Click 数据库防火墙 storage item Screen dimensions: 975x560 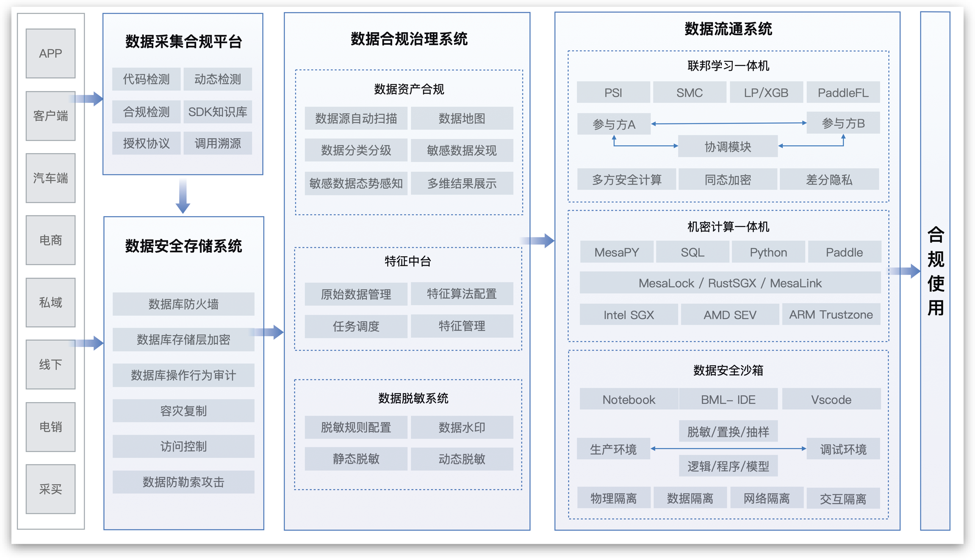point(183,304)
